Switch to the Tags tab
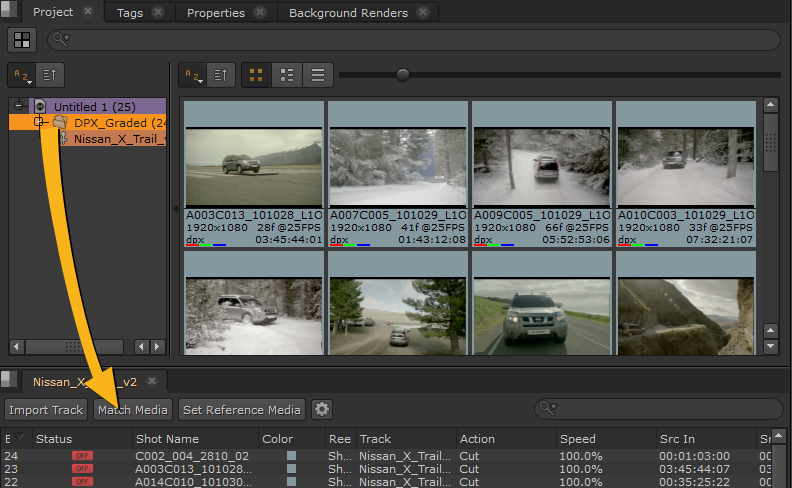The image size is (792, 488). coord(129,13)
